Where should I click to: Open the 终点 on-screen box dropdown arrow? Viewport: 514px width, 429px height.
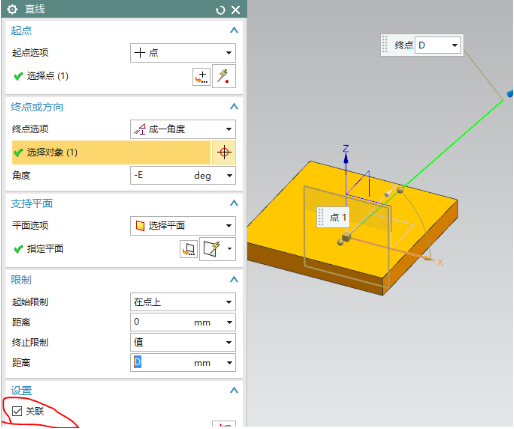pyautogui.click(x=455, y=45)
